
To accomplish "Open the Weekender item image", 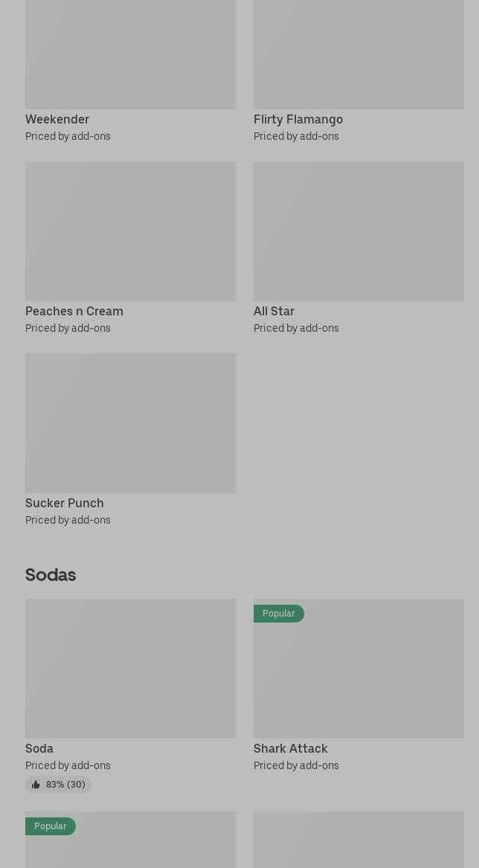I will [130, 54].
